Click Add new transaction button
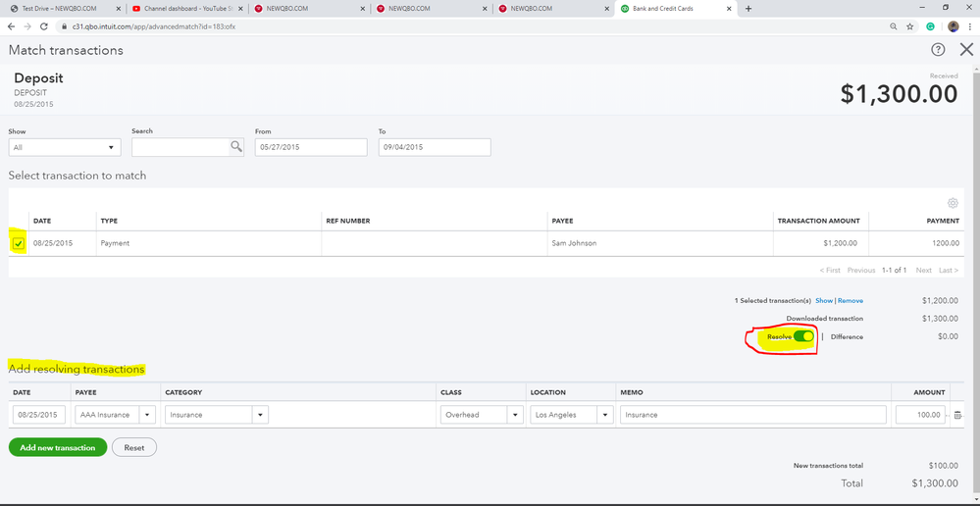The height and width of the screenshot is (506, 980). tap(58, 448)
